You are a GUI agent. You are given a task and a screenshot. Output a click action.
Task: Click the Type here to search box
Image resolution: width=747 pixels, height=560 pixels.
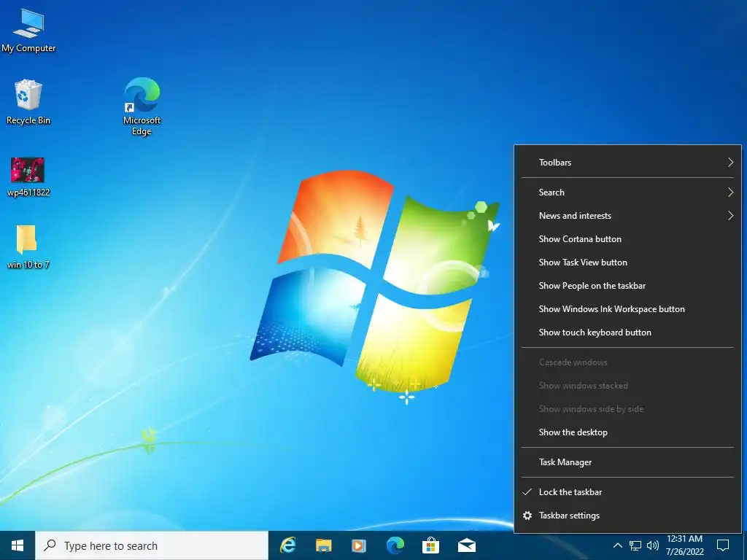(152, 545)
